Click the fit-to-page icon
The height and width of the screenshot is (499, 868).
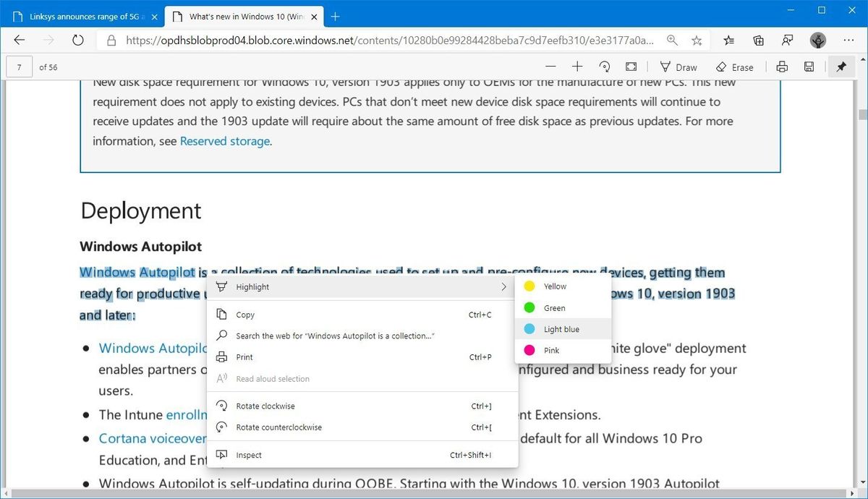coord(631,66)
